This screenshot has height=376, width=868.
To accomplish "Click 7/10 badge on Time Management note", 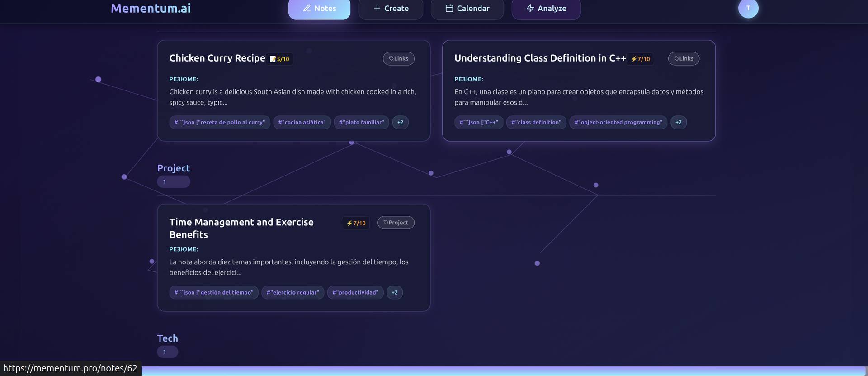I will (x=356, y=223).
